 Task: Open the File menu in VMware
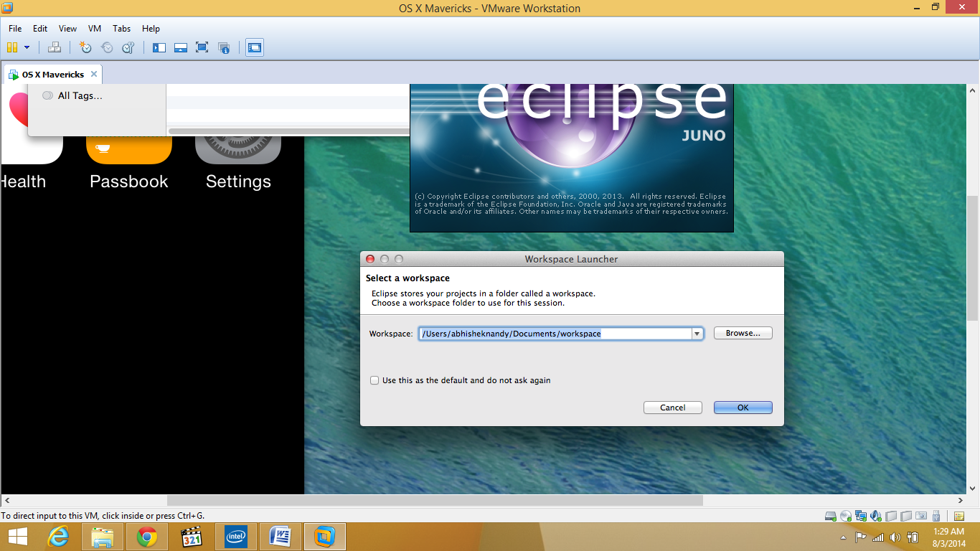[15, 29]
